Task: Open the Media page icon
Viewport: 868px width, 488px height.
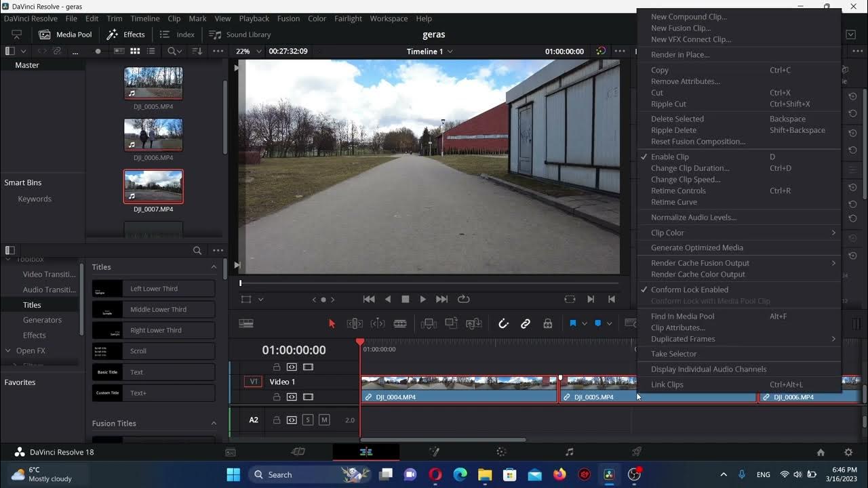Action: click(x=231, y=452)
